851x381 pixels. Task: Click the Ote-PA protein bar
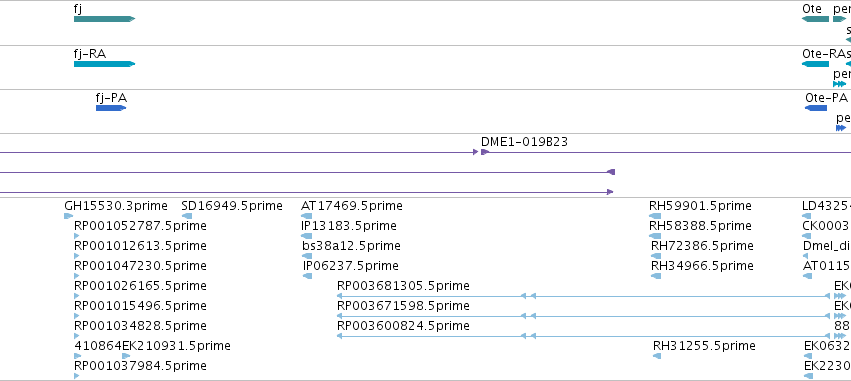[816, 108]
